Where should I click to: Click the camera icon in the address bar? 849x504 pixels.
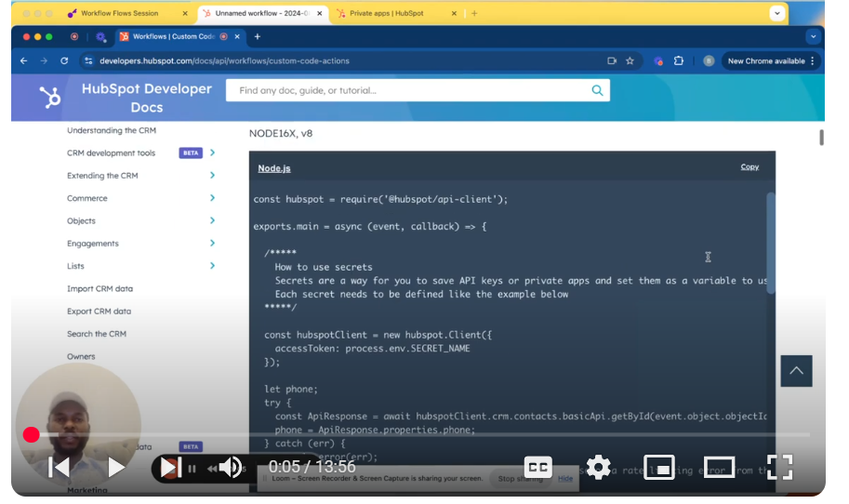(612, 61)
